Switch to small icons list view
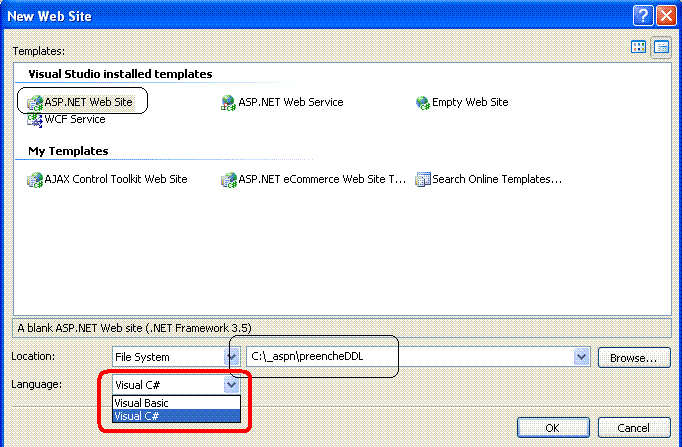 661,47
